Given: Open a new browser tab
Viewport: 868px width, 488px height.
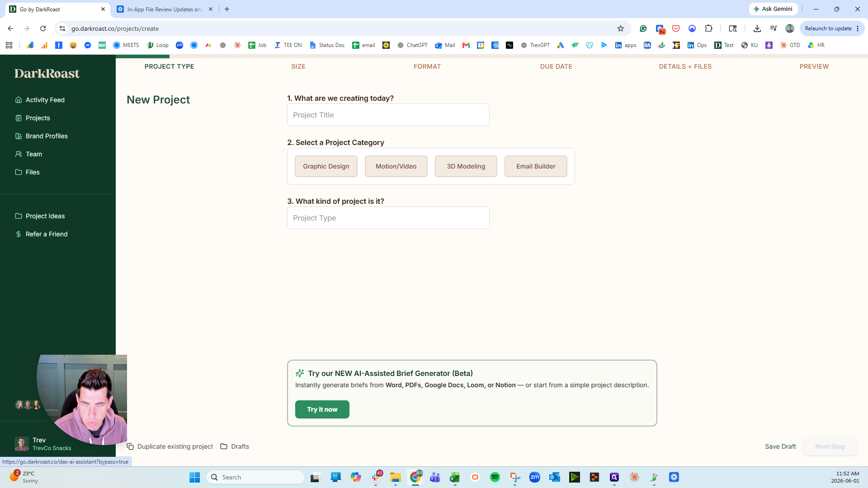Looking at the screenshot, I should [227, 9].
